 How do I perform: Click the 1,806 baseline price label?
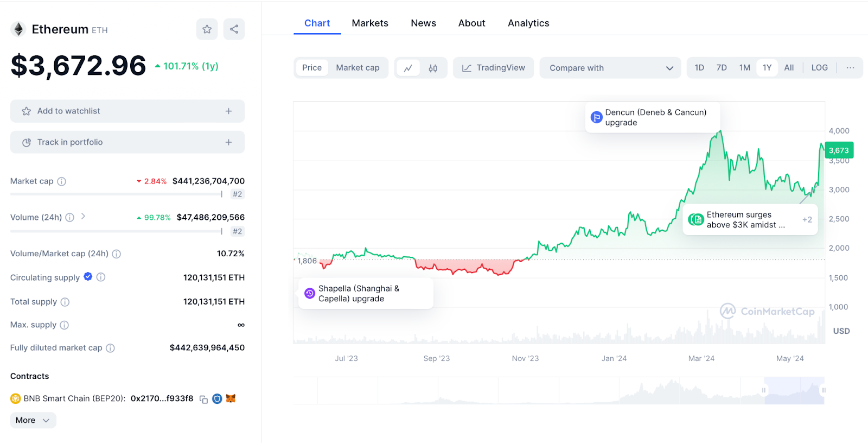click(307, 261)
